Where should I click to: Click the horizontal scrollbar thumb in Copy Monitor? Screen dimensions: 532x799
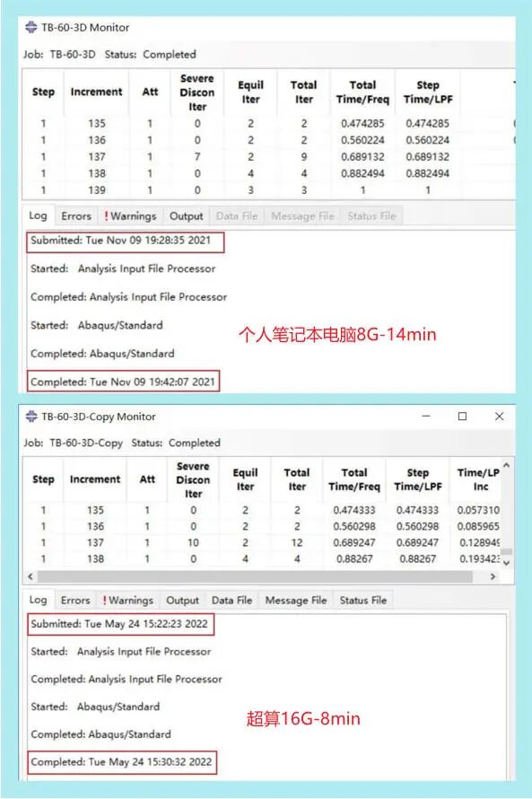(255, 576)
